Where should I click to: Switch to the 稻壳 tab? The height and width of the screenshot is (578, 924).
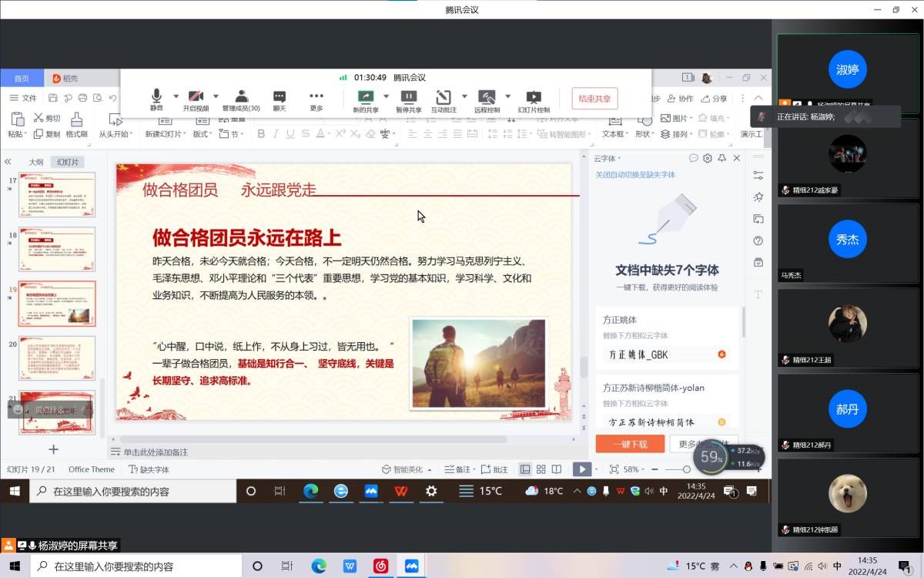point(65,78)
